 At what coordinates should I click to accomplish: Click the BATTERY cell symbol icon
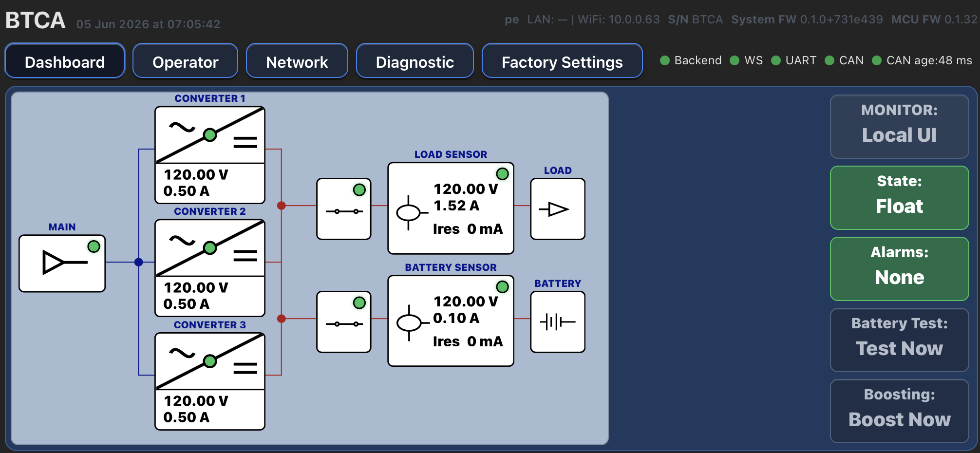tap(558, 322)
